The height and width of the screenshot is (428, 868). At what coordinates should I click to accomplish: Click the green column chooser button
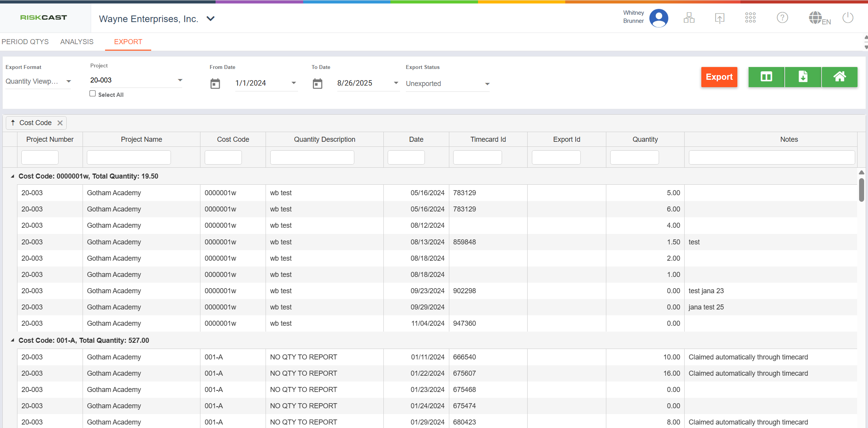pyautogui.click(x=766, y=77)
